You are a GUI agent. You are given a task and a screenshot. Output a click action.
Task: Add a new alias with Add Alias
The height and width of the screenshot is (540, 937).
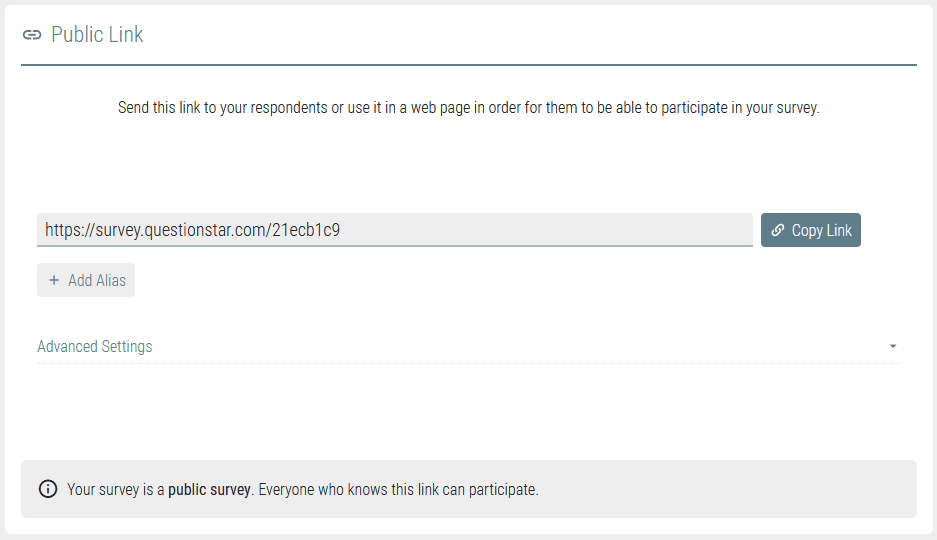tap(86, 280)
